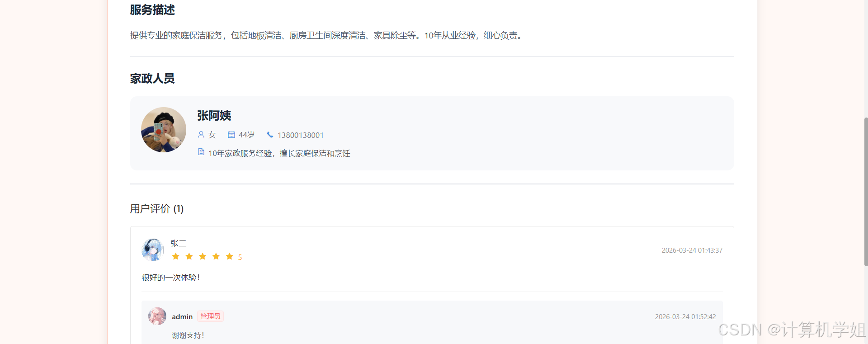Click reviewer 张三's avatar image
This screenshot has width=868, height=344.
pos(153,250)
